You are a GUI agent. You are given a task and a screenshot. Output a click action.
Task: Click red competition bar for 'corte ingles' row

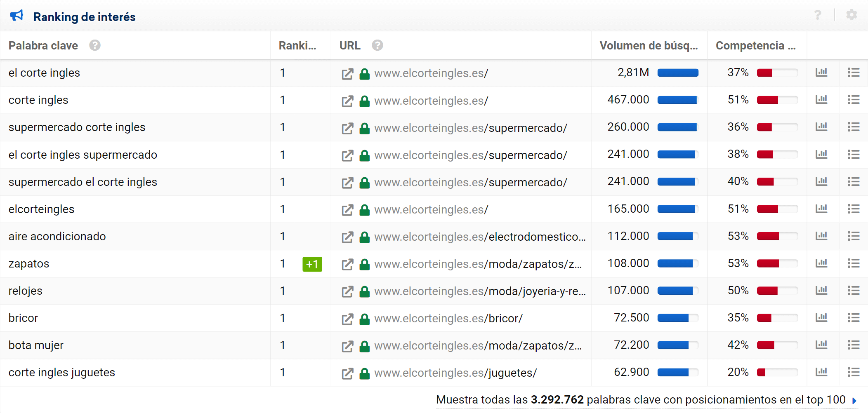pyautogui.click(x=767, y=100)
